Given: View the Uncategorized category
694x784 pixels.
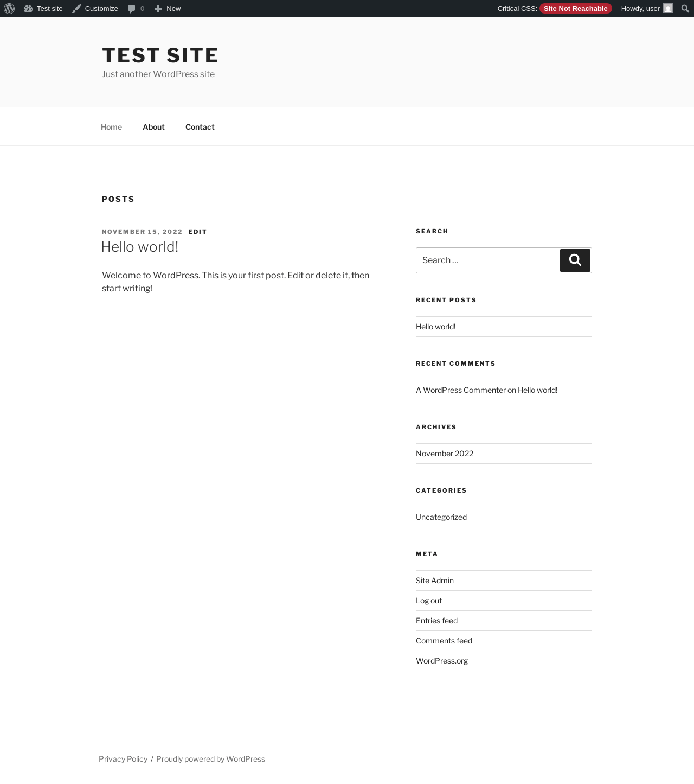Looking at the screenshot, I should [x=441, y=517].
